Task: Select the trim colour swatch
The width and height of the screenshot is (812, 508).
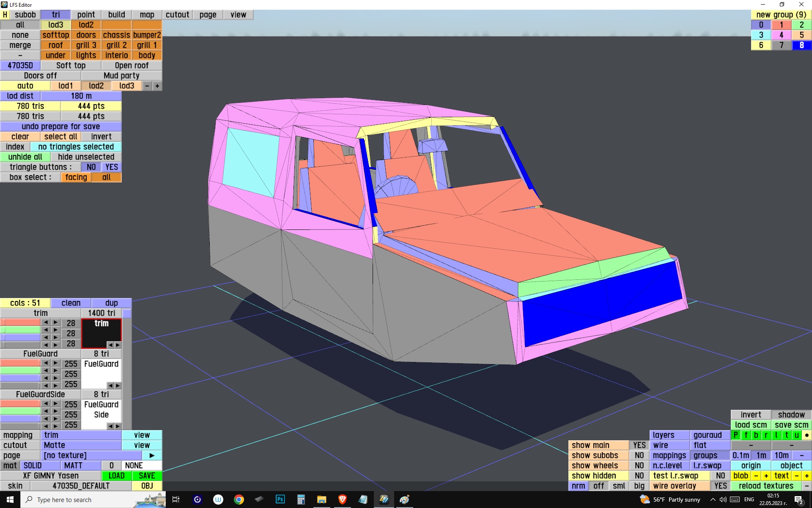Action: coord(101,333)
